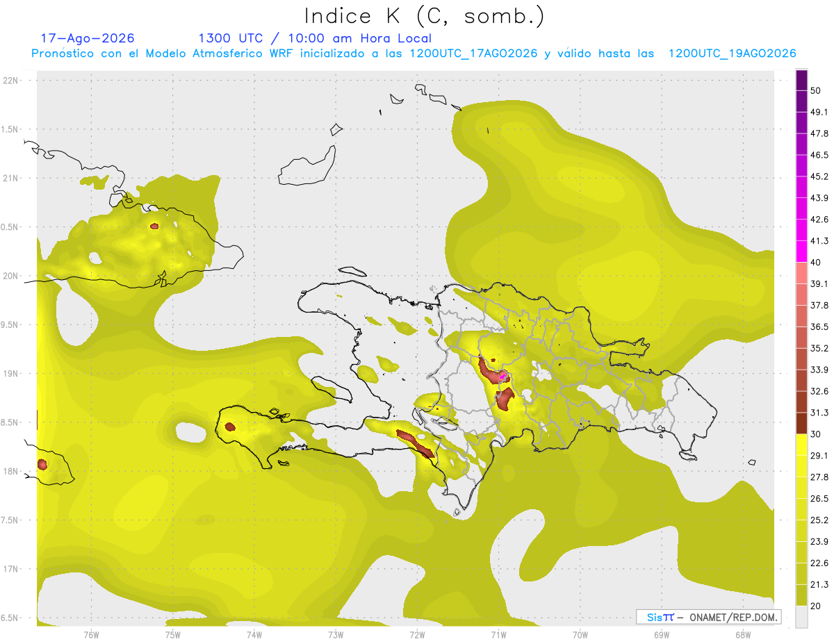The width and height of the screenshot is (834, 644).
Task: Click the "75W" longitude axis label
Action: click(x=173, y=634)
